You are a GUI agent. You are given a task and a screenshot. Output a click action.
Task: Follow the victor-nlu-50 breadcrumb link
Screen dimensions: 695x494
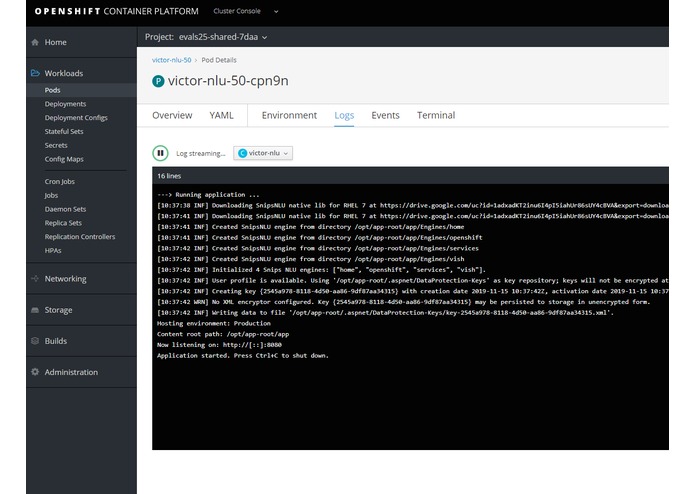(x=172, y=60)
